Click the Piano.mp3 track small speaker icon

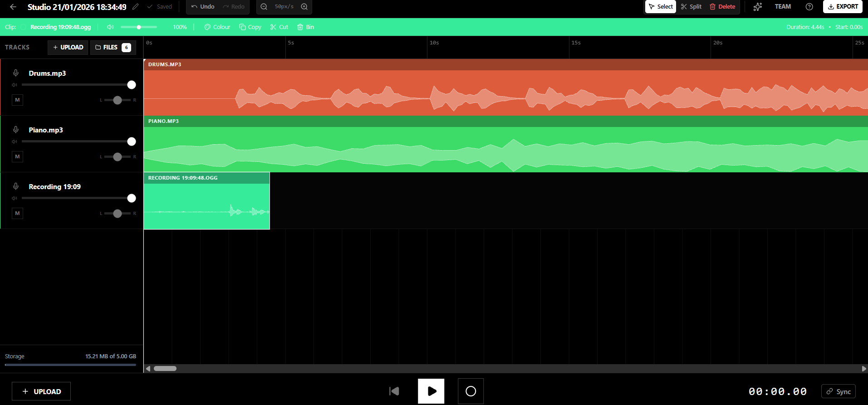15,142
